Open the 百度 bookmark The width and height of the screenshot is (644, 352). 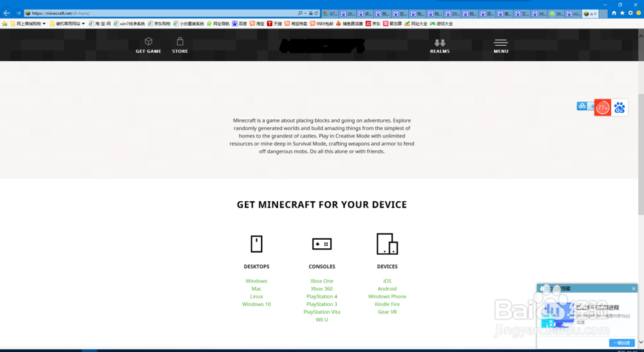coord(240,24)
